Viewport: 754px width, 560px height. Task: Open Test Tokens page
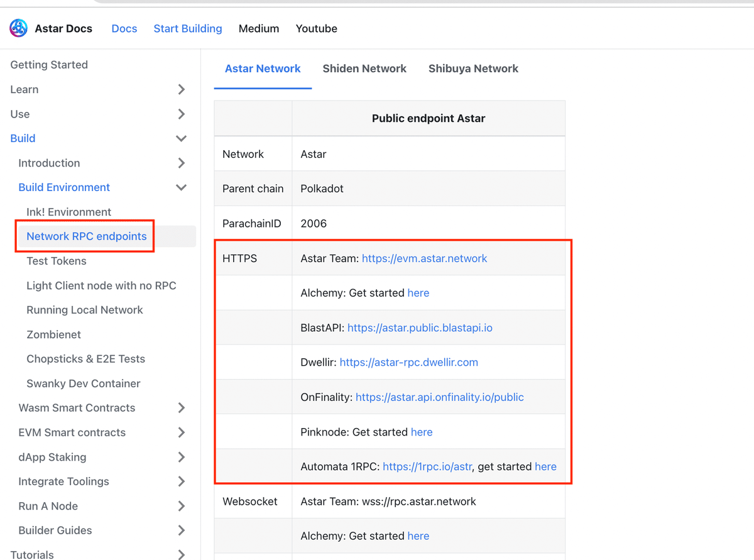(57, 261)
